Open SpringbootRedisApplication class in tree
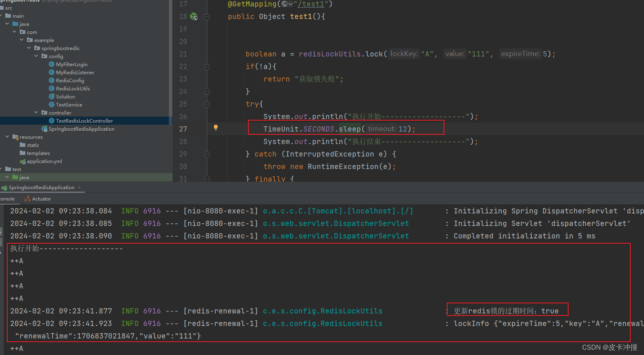The height and width of the screenshot is (355, 644). (81, 129)
